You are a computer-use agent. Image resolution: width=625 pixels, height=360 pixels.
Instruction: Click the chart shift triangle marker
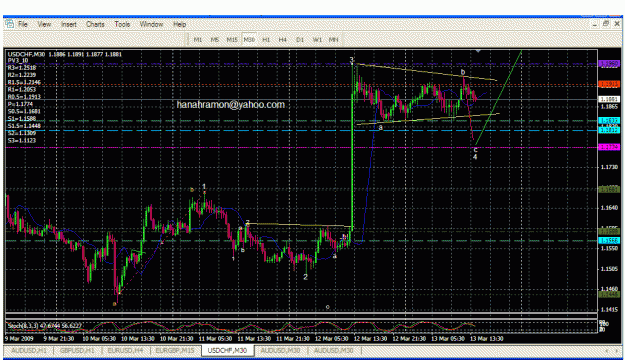point(478,51)
